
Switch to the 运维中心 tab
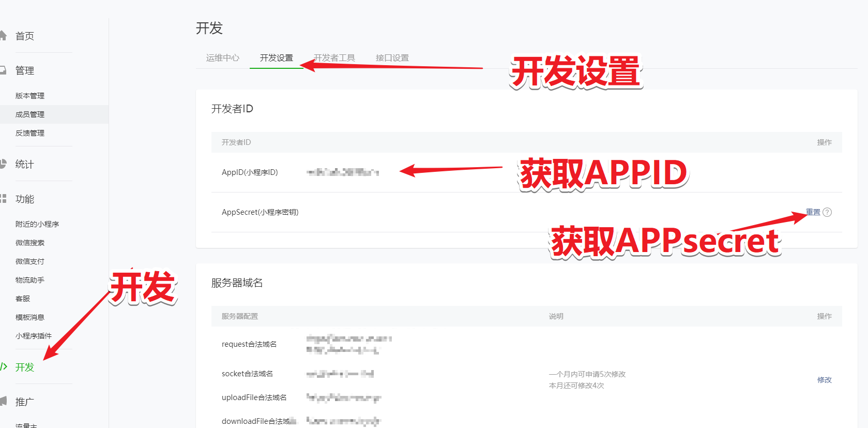223,58
